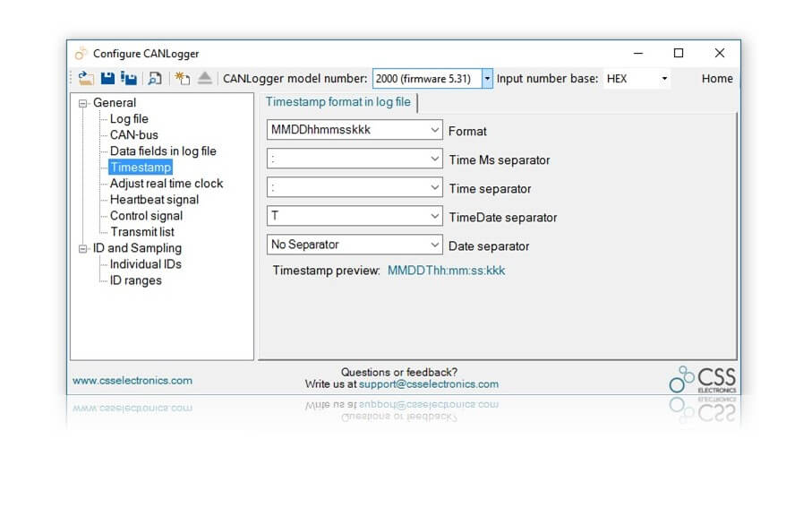Click the support@csselectronics.com email link
The image size is (812, 508).
pyautogui.click(x=429, y=384)
